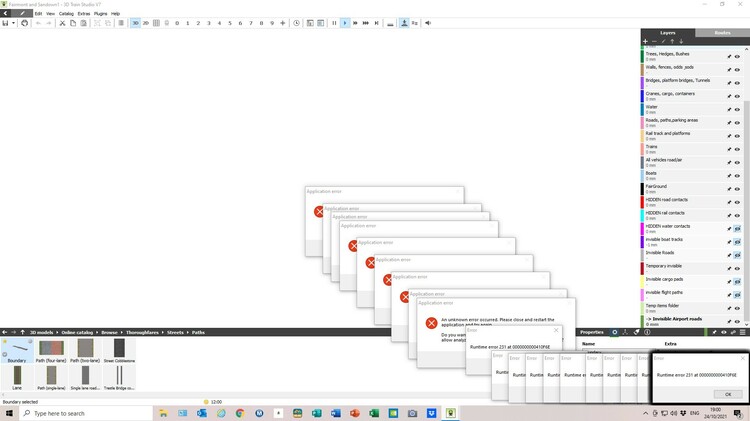The height and width of the screenshot is (421, 750).
Task: Click the Bridges layer purple color swatch
Action: coord(642,83)
